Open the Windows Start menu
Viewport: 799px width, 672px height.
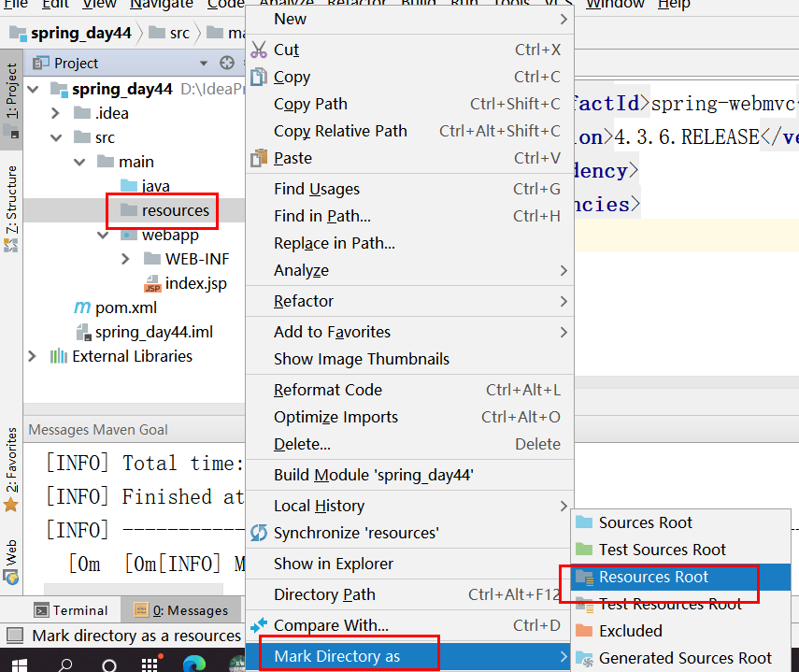[x=19, y=664]
